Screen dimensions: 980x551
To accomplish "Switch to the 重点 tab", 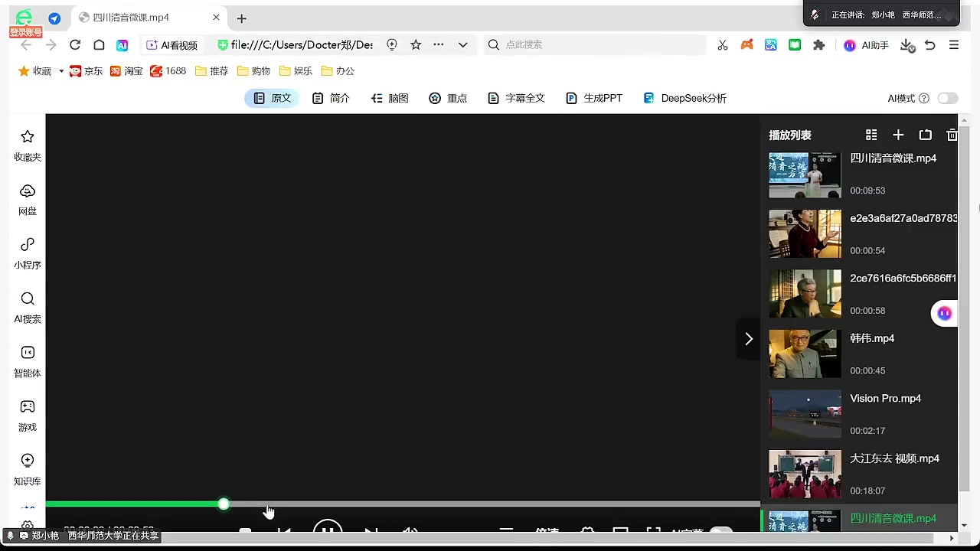I will pyautogui.click(x=448, y=98).
